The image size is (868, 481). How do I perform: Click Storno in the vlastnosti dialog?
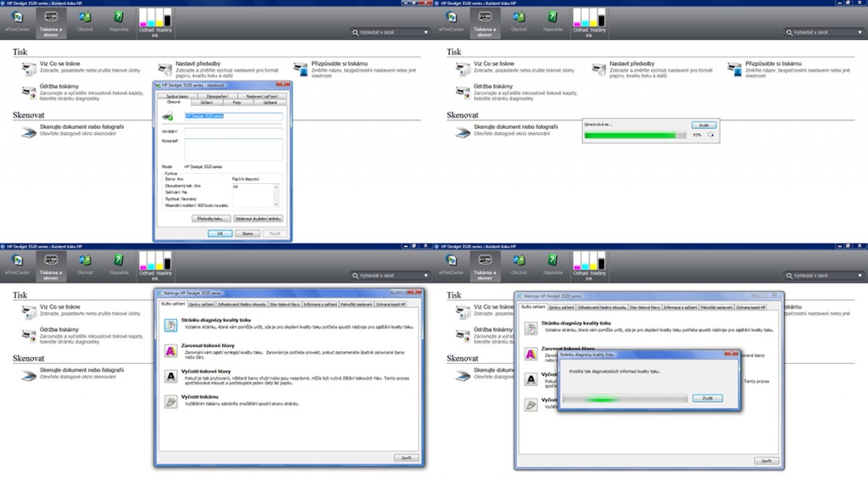(x=248, y=234)
